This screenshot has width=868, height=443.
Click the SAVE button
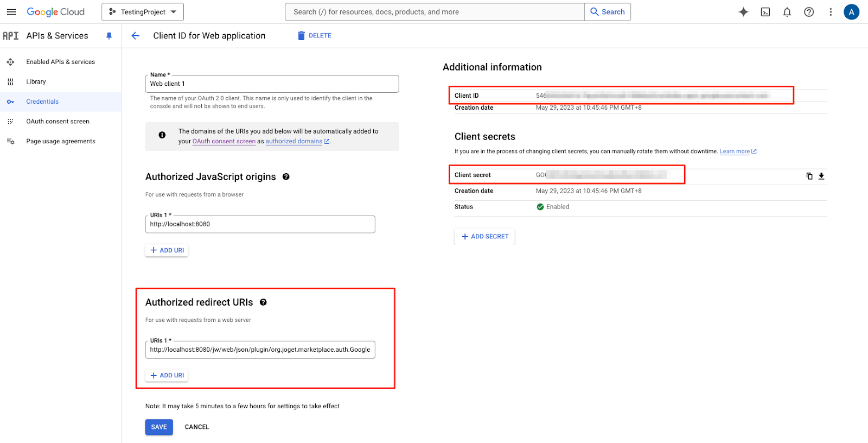pos(159,427)
